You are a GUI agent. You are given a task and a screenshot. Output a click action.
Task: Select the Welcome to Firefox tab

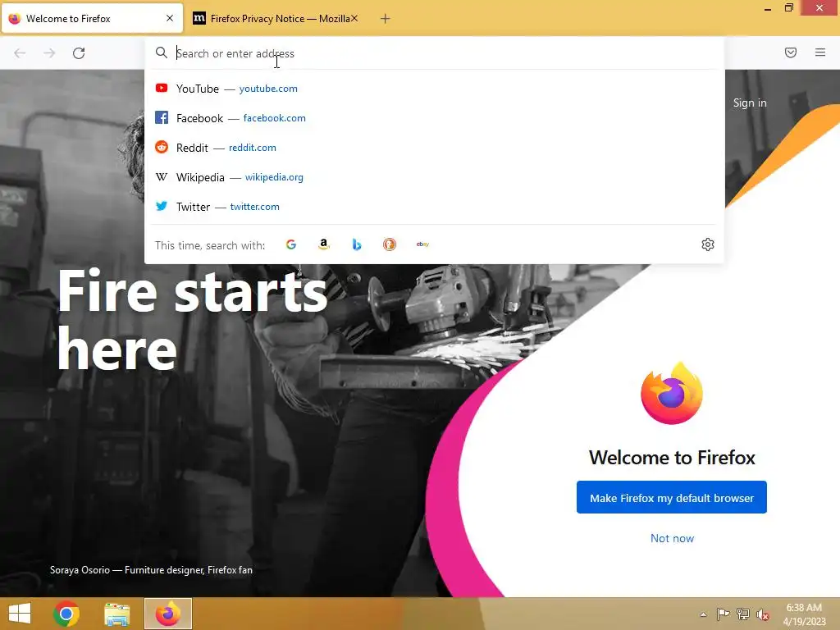[92, 19]
